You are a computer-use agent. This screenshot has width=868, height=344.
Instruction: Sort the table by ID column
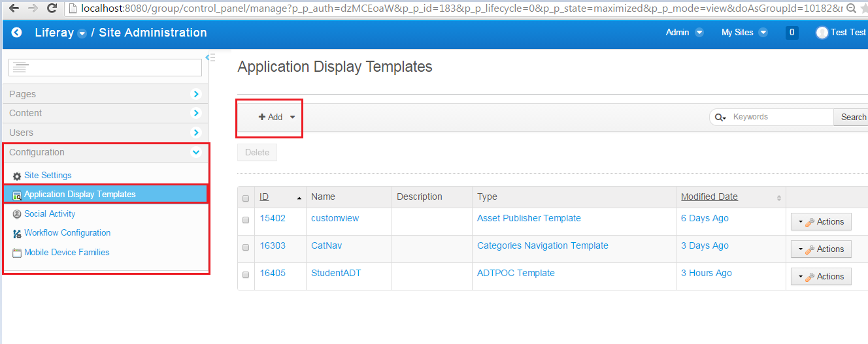(x=264, y=197)
